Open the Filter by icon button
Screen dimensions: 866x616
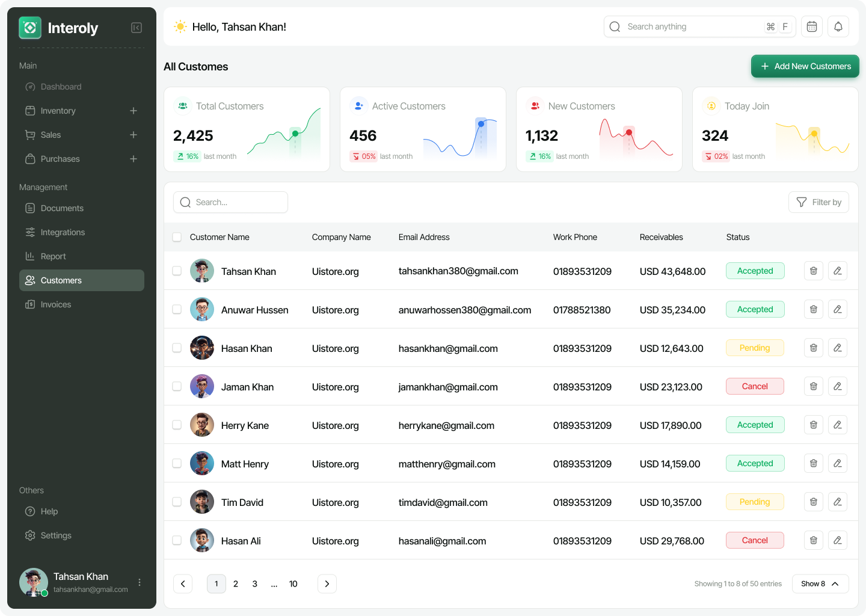point(802,202)
